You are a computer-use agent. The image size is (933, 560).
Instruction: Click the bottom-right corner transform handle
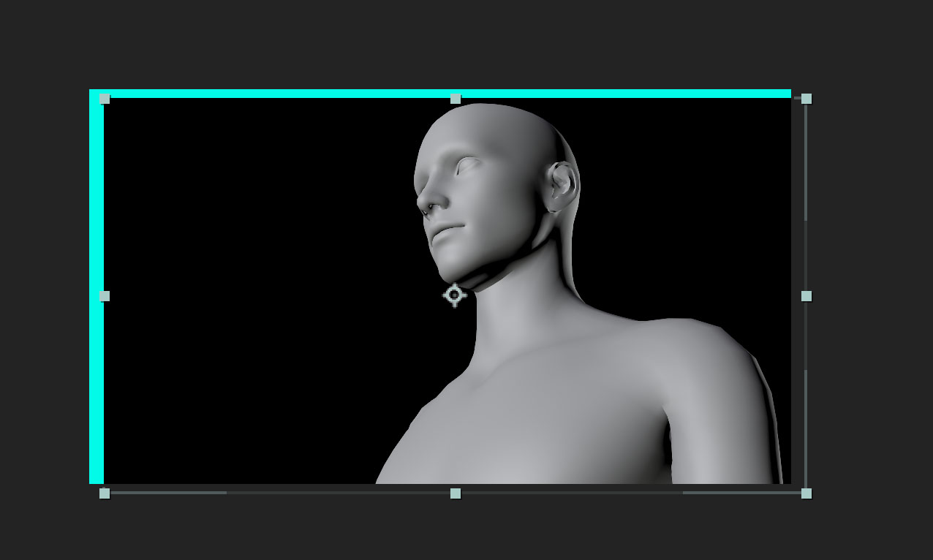click(x=807, y=493)
